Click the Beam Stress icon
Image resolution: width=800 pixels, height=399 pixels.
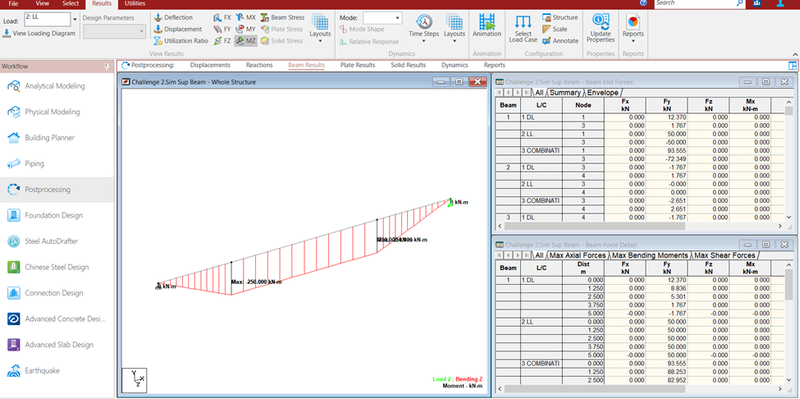tap(265, 17)
